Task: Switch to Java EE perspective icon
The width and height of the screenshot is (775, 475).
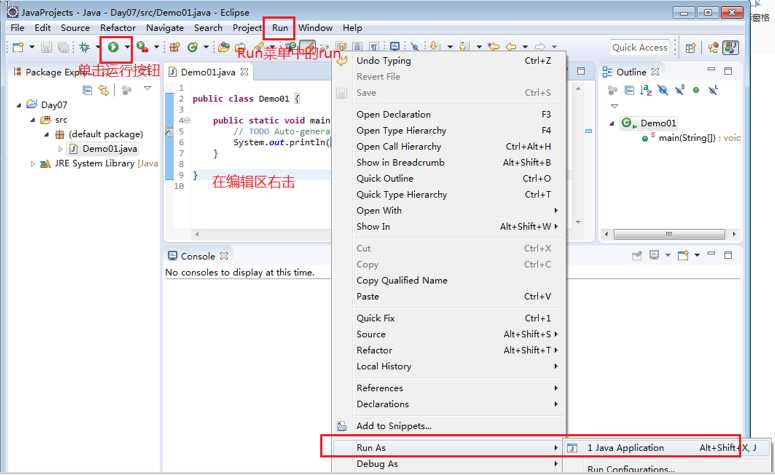Action: click(x=713, y=47)
